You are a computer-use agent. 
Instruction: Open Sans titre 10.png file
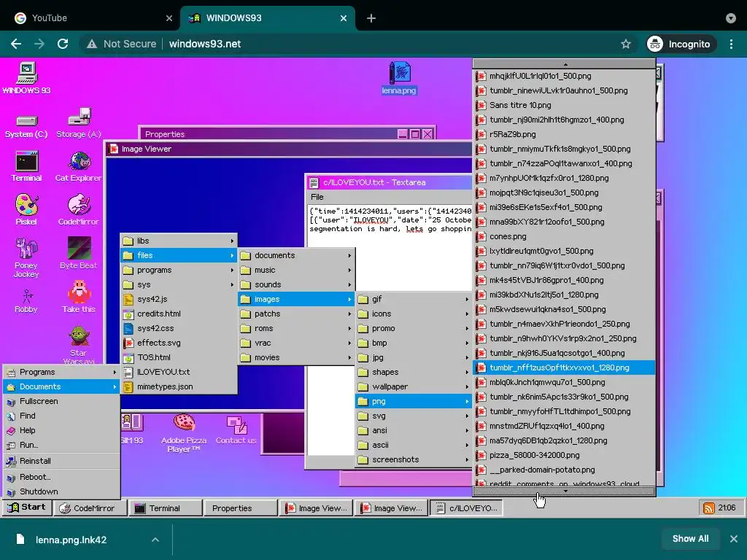(564, 105)
